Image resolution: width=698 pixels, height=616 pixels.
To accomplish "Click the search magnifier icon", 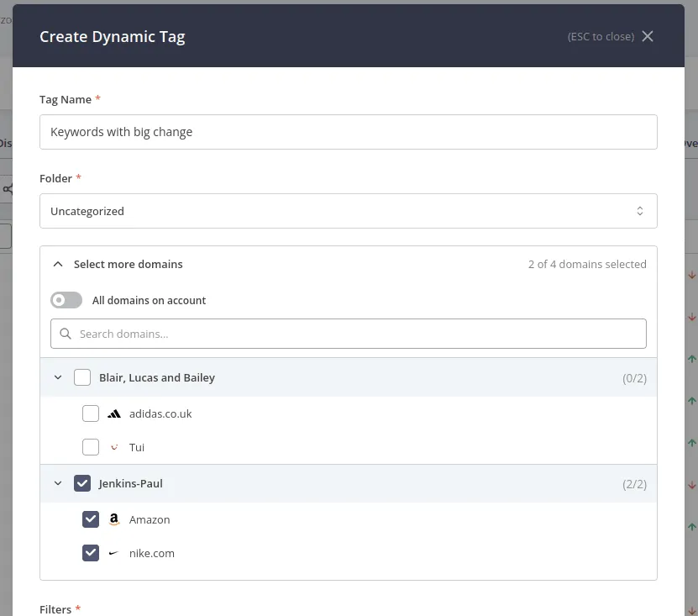I will tap(66, 334).
